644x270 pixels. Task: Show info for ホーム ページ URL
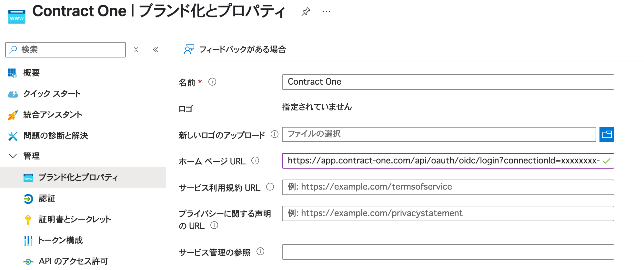tap(255, 161)
